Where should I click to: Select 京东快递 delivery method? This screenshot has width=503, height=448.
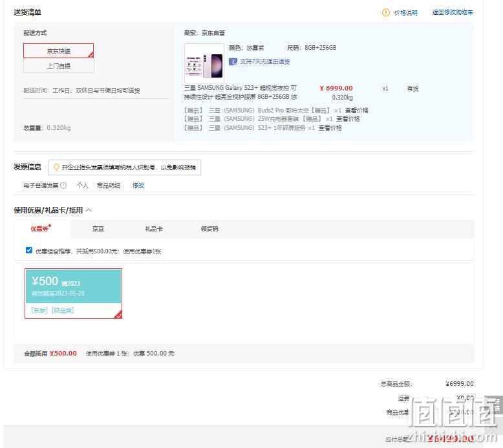(x=58, y=50)
